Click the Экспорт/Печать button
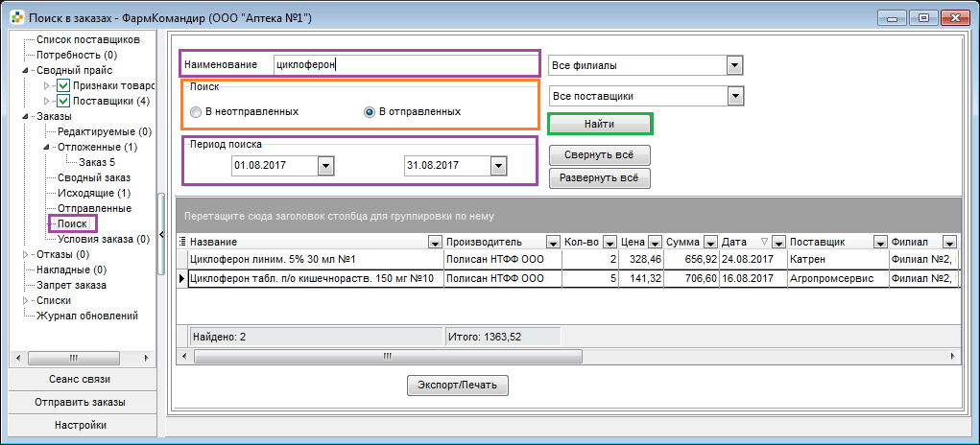The image size is (980, 445). click(458, 386)
